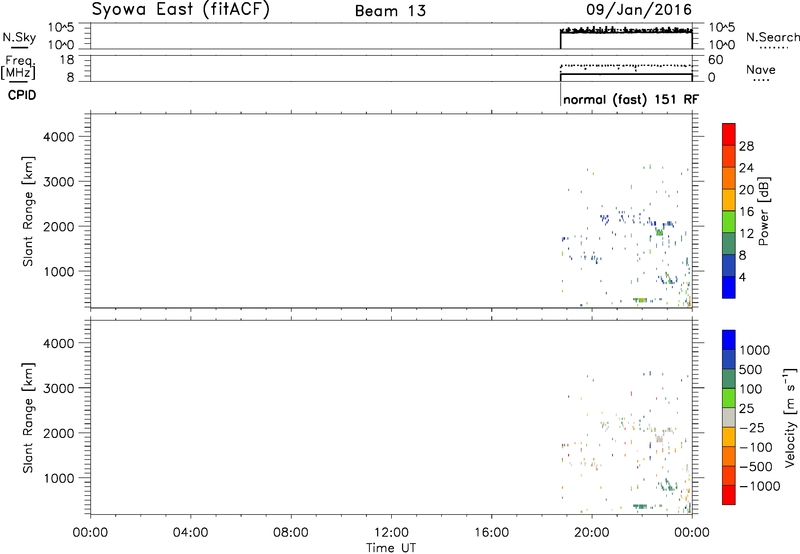Click the 'Beam 13' label
800x554 pixels.
[390, 11]
